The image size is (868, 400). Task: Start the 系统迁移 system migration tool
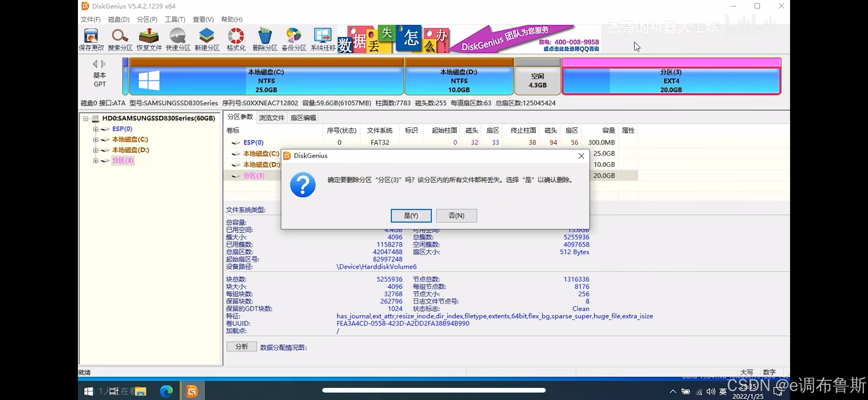click(x=323, y=39)
